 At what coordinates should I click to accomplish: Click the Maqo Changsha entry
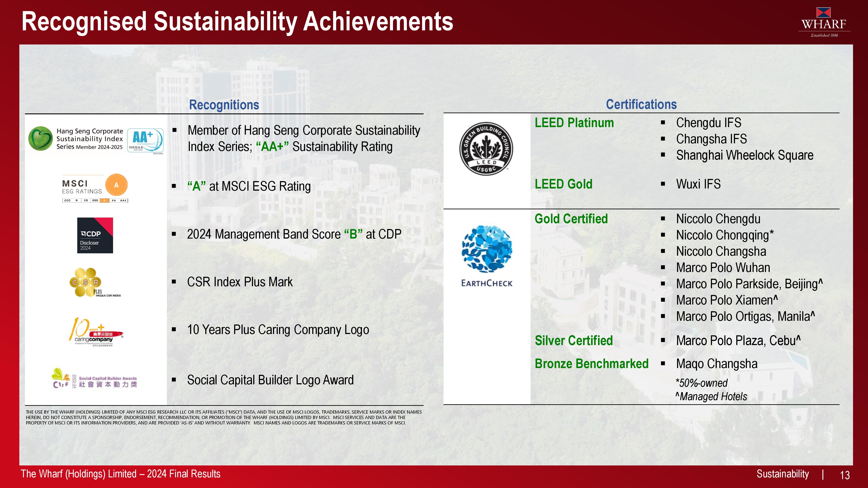point(717,364)
